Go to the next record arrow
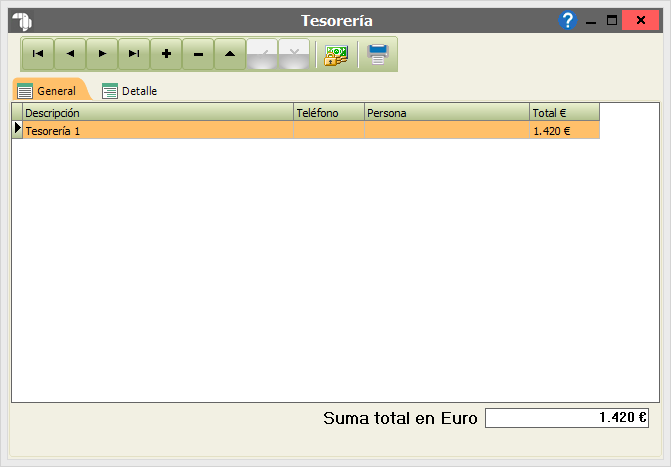This screenshot has height=467, width=671. (x=102, y=54)
